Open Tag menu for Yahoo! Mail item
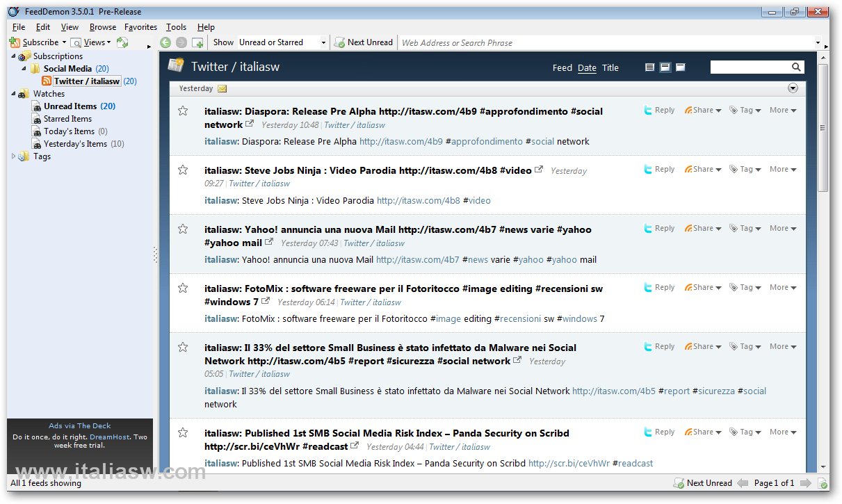Image resolution: width=842 pixels, height=504 pixels. 745,228
